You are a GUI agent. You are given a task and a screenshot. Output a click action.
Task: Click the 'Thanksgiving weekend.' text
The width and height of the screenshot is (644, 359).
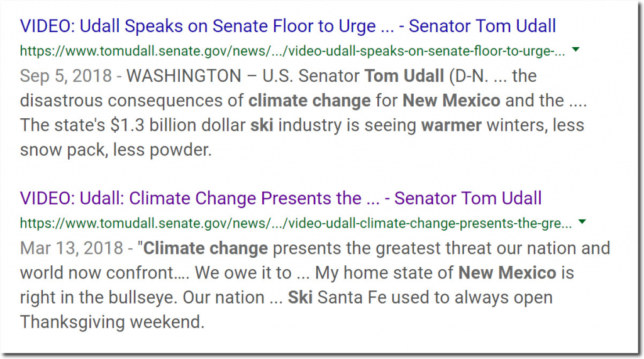point(112,323)
